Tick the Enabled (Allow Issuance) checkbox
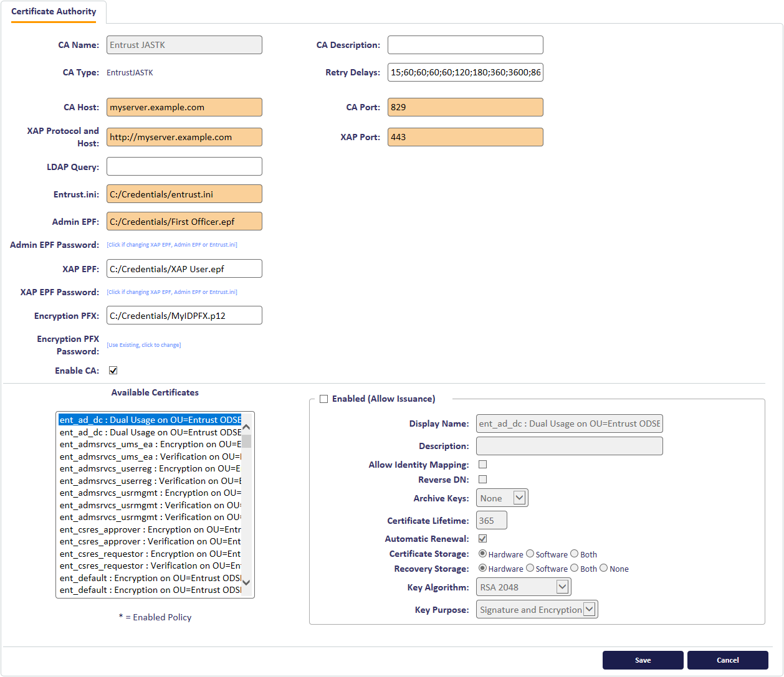The image size is (784, 677). pos(323,399)
